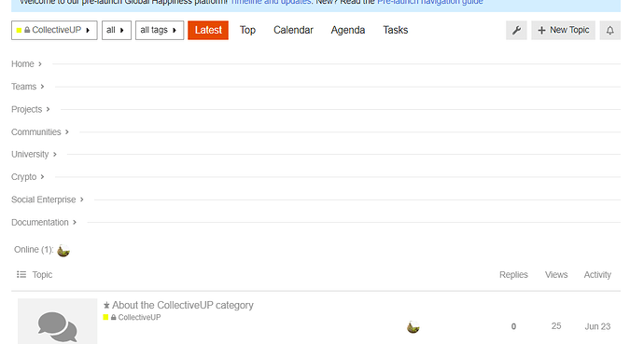Open the 'all tags' dropdown
The image size is (644, 344).
160,31
